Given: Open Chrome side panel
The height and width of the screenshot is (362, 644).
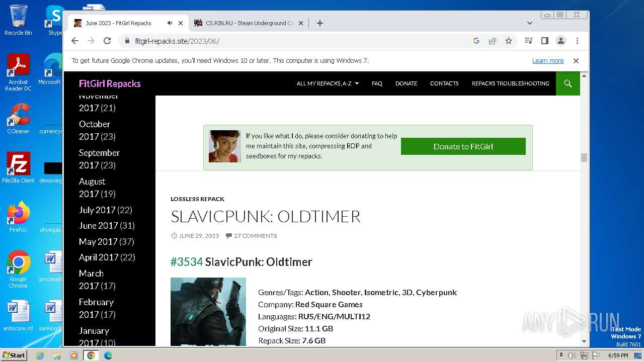Looking at the screenshot, I should click(x=544, y=41).
